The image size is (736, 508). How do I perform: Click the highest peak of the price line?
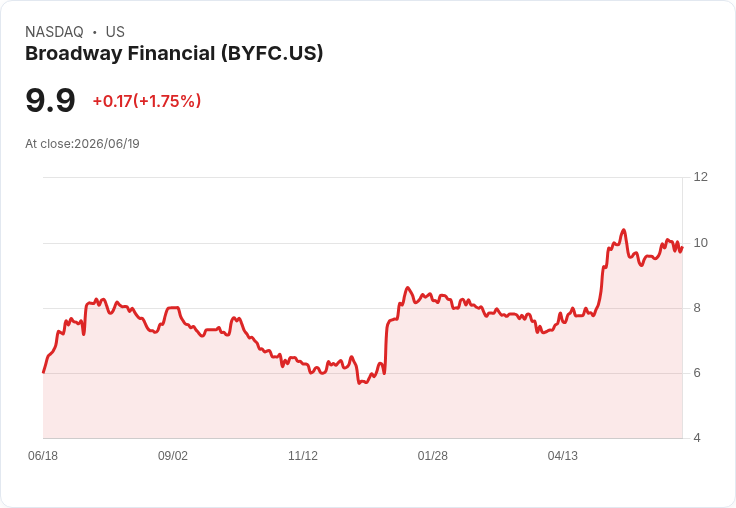623,230
